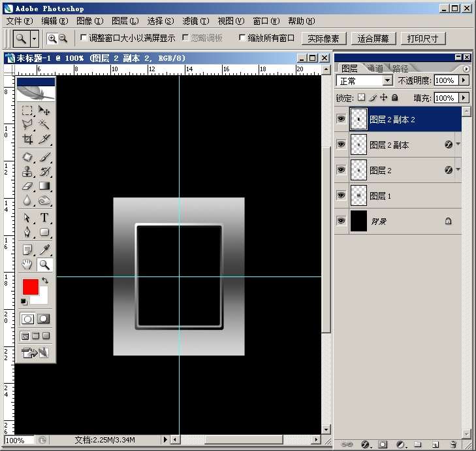Select the Rectangular Marquee tool

coord(27,110)
